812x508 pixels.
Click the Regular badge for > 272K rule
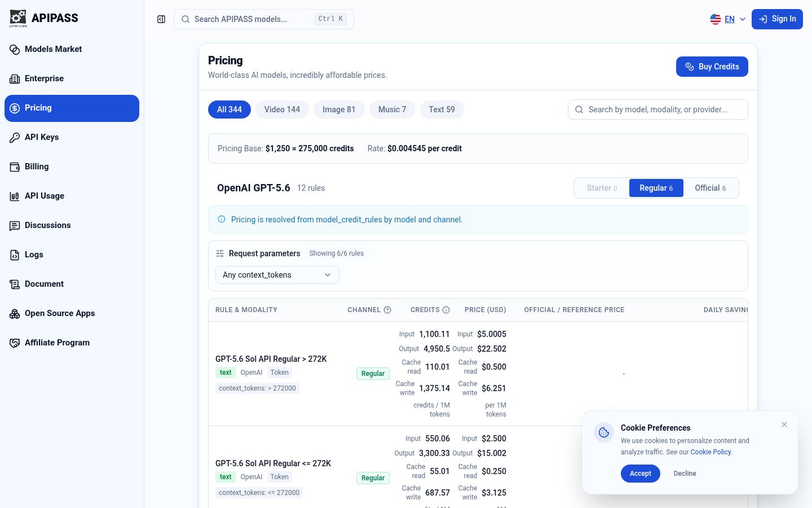(x=373, y=374)
